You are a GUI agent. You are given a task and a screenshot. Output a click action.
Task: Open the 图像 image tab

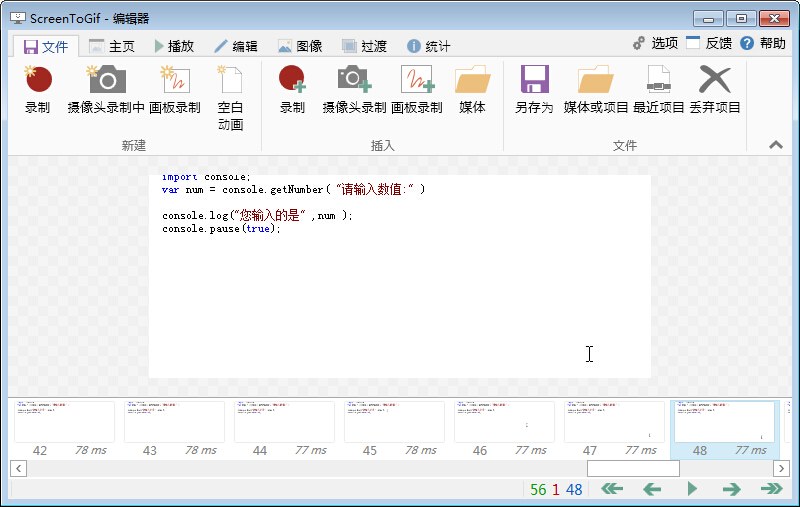click(301, 46)
